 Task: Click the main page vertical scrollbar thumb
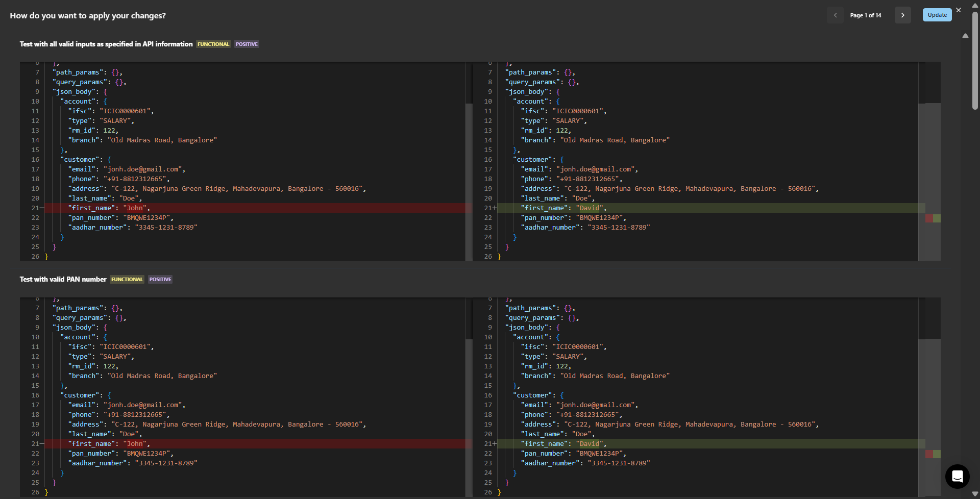click(x=975, y=61)
